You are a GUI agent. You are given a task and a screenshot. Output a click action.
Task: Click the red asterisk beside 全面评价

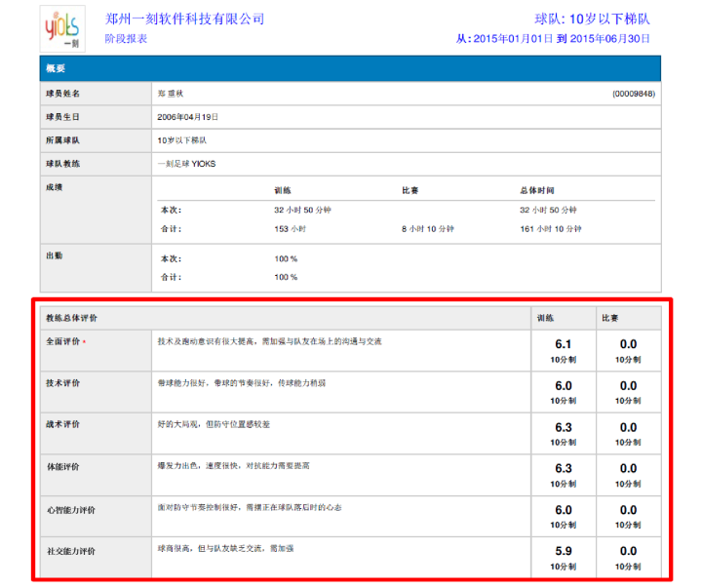tap(84, 343)
